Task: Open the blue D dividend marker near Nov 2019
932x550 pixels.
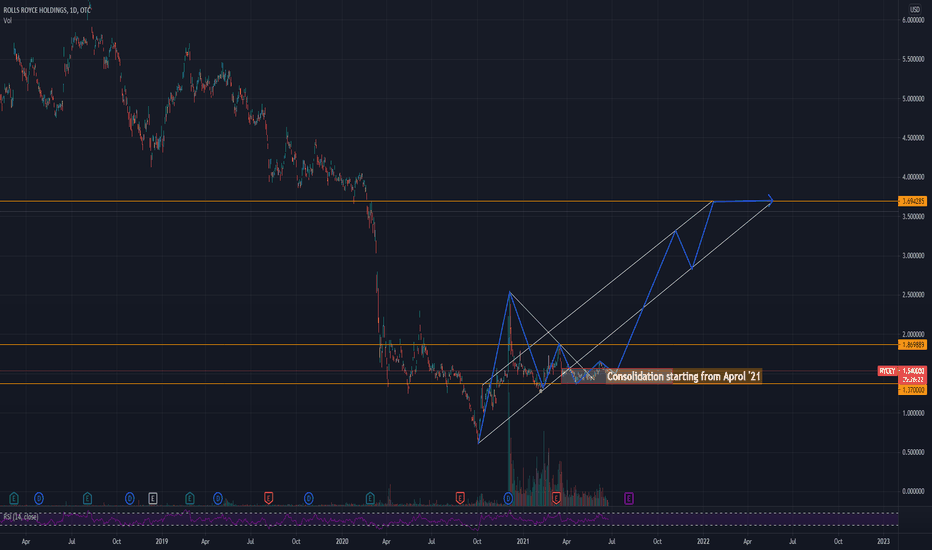Action: pos(308,498)
